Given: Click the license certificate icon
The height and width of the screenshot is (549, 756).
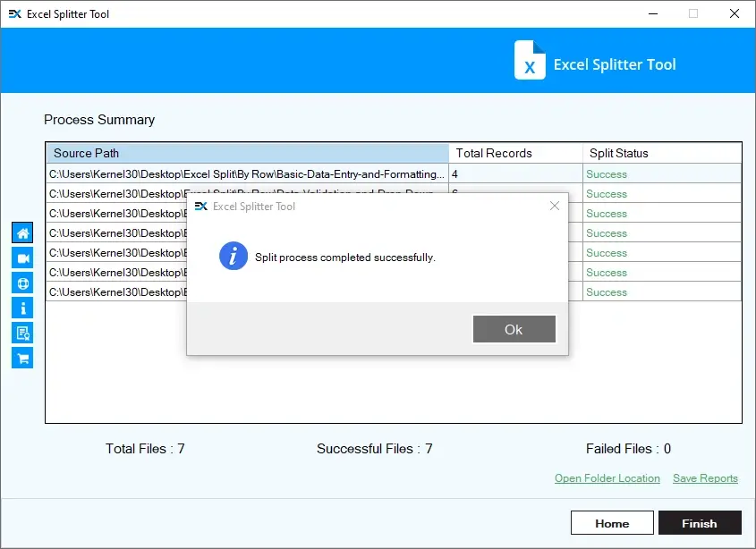Looking at the screenshot, I should [x=22, y=334].
